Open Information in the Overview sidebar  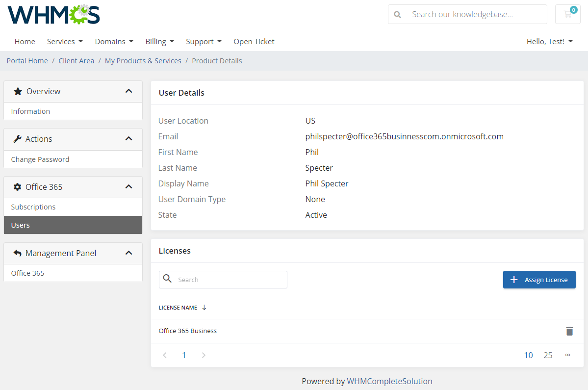[x=73, y=111]
